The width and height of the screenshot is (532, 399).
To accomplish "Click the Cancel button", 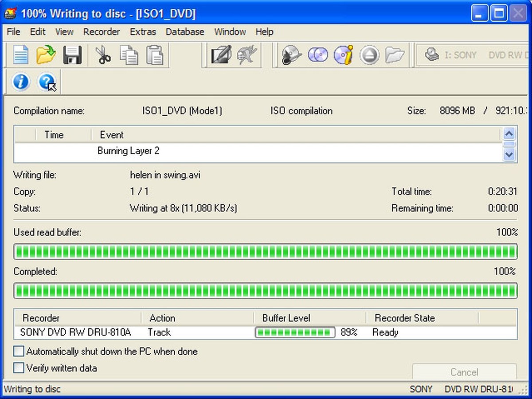I will [464, 372].
